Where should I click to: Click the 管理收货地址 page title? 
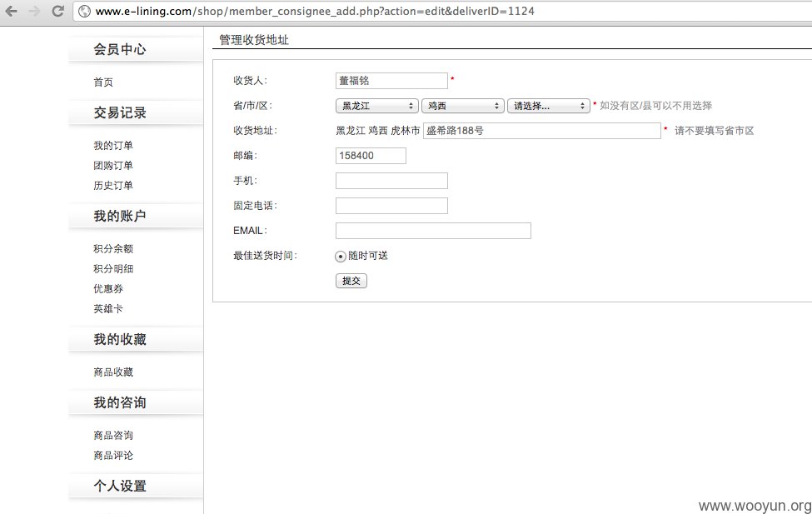click(254, 40)
